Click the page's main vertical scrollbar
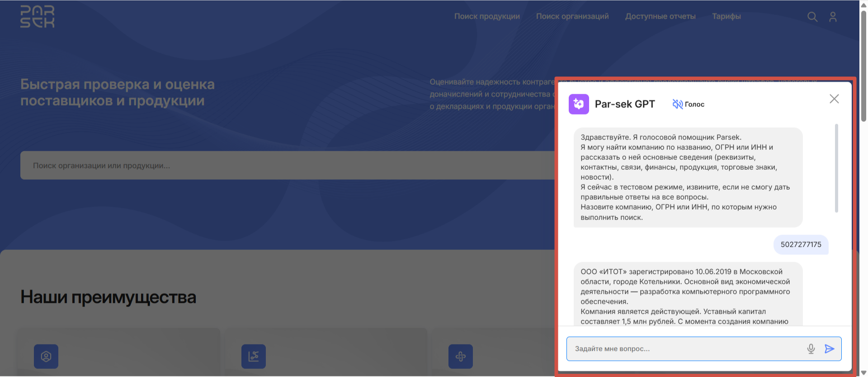The image size is (868, 377). tap(863, 66)
